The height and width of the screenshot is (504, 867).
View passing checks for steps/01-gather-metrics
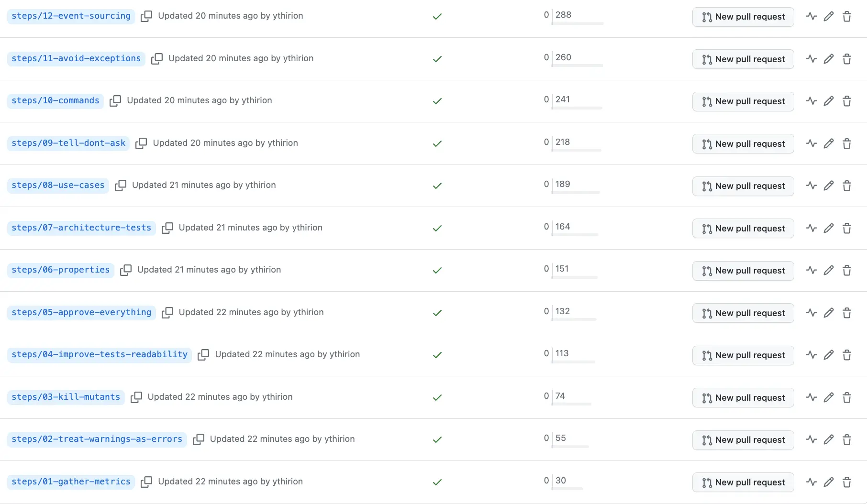(437, 482)
